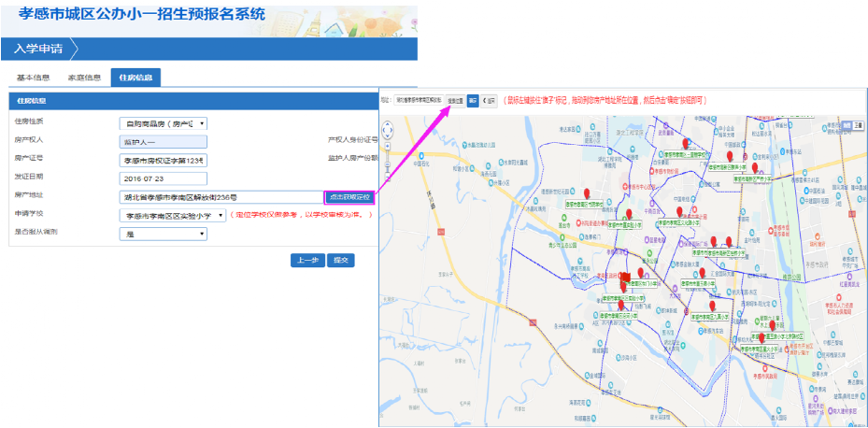
Task: Click the 三维 view button on the map
Action: pos(857,123)
